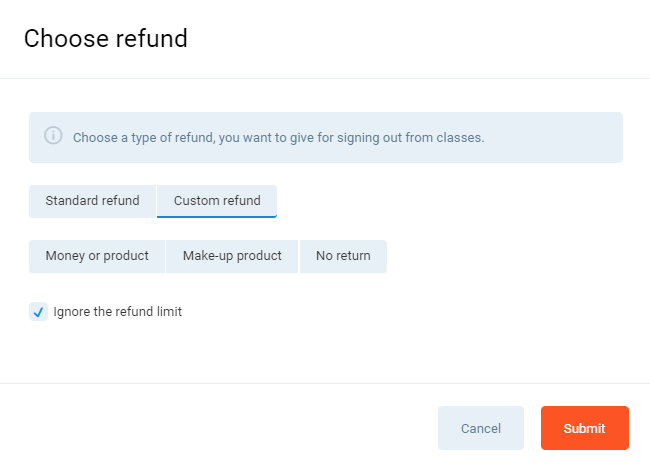This screenshot has width=650, height=471.
Task: Set refund to Make-up product
Action: click(x=232, y=256)
